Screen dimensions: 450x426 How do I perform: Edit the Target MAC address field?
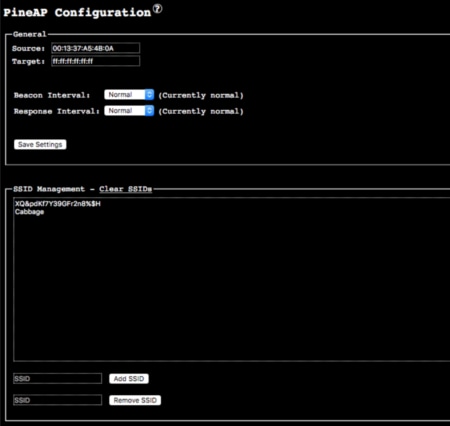tap(96, 61)
